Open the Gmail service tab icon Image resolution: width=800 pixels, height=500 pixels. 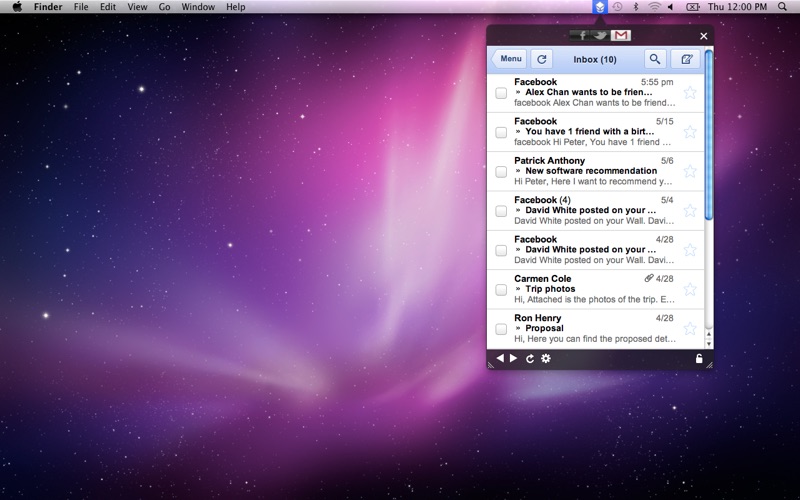[x=621, y=36]
